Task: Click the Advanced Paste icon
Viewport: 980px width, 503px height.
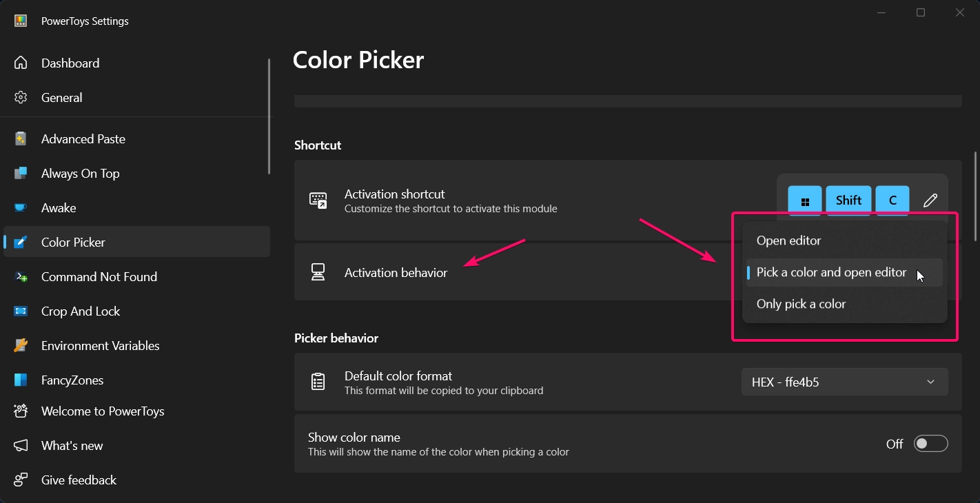Action: [21, 138]
